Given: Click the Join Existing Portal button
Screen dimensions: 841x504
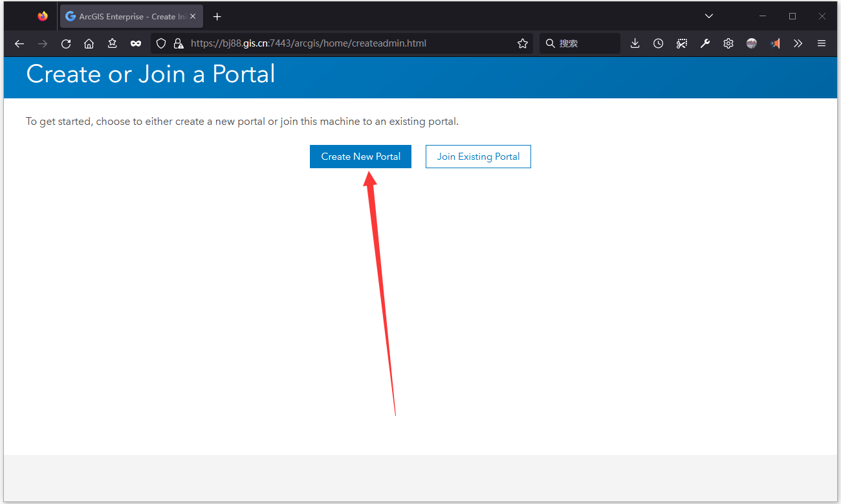Looking at the screenshot, I should (478, 157).
